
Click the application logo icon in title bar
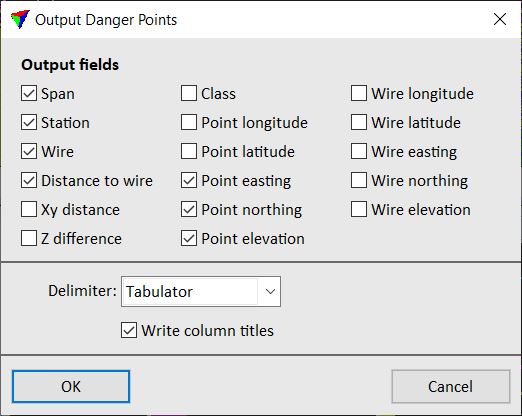pyautogui.click(x=20, y=19)
